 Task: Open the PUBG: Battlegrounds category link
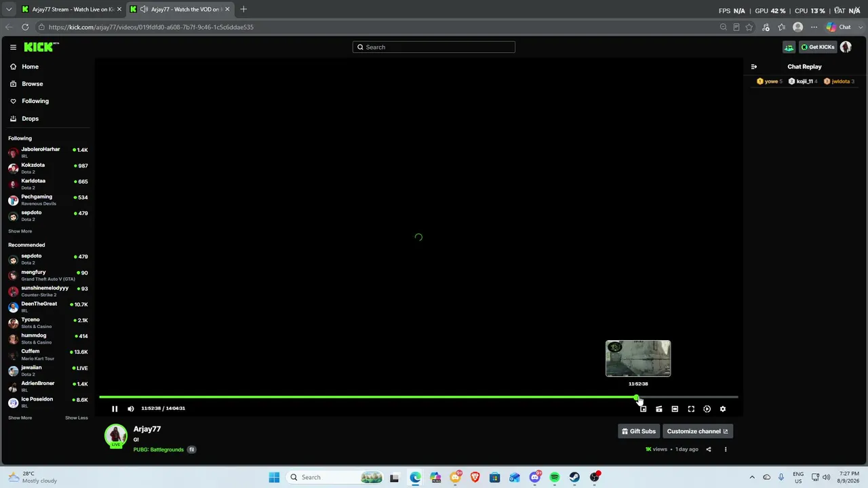(x=159, y=449)
